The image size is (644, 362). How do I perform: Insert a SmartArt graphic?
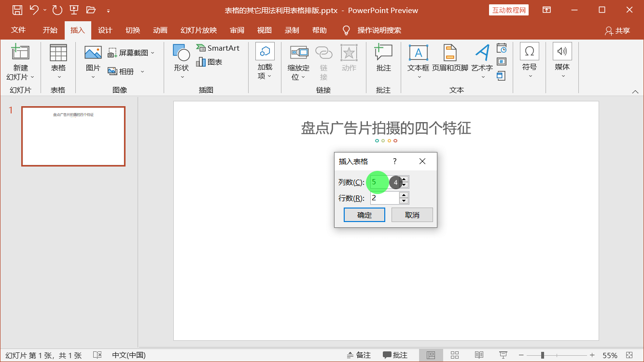pyautogui.click(x=218, y=48)
